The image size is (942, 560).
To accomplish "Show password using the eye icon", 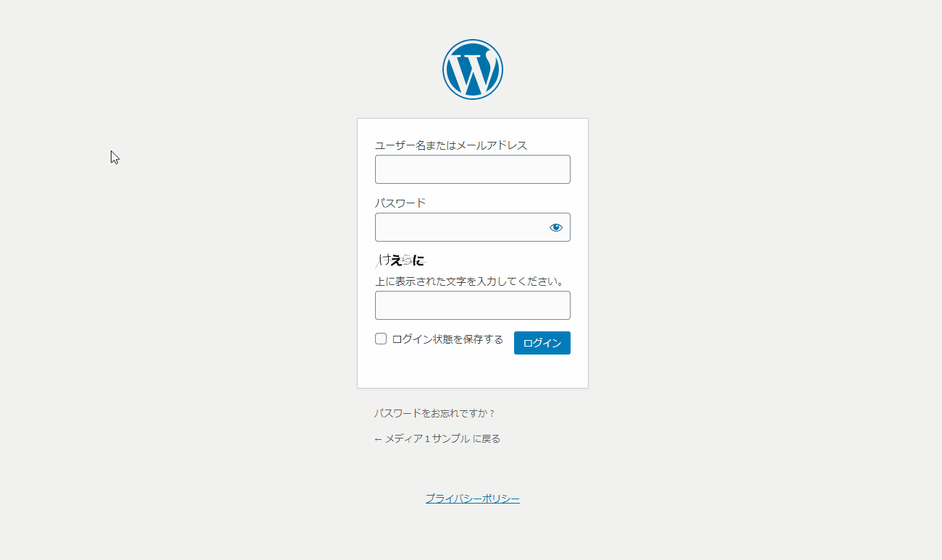I will (555, 227).
